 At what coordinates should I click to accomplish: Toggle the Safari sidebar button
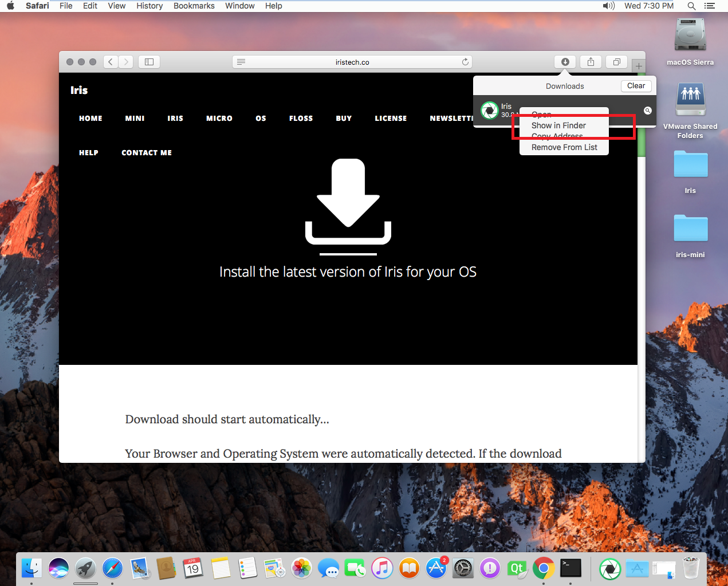click(x=149, y=62)
